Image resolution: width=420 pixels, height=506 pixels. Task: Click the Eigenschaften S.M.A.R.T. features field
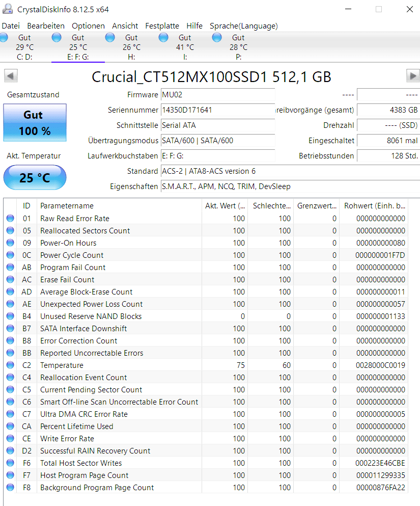click(x=290, y=187)
